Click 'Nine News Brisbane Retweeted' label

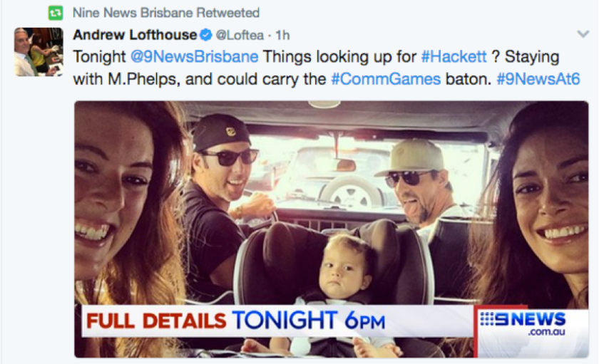[x=166, y=13]
